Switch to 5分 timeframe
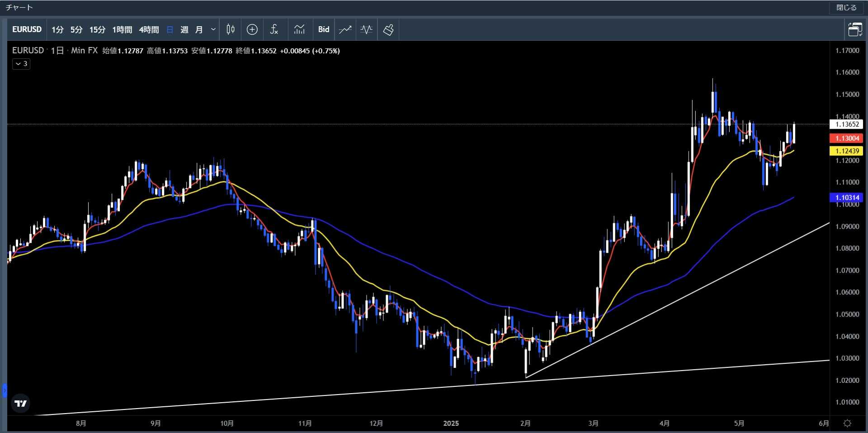Screen dimensions: 868x433 pos(76,29)
